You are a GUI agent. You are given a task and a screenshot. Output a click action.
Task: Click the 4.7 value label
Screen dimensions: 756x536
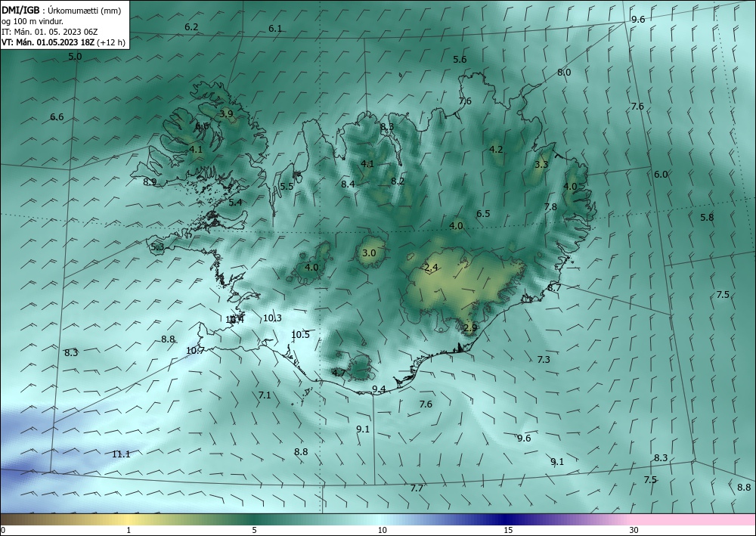click(x=339, y=373)
